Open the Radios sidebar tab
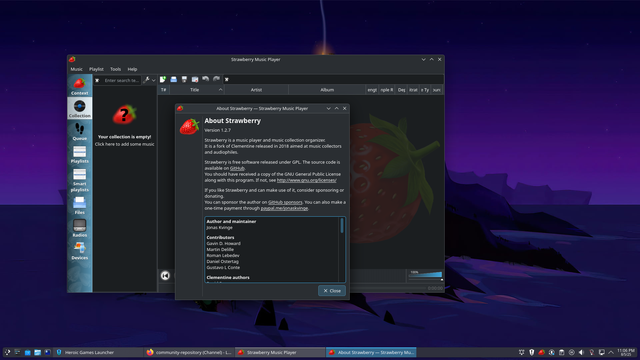Screen dimensions: 640x360 point(80,228)
